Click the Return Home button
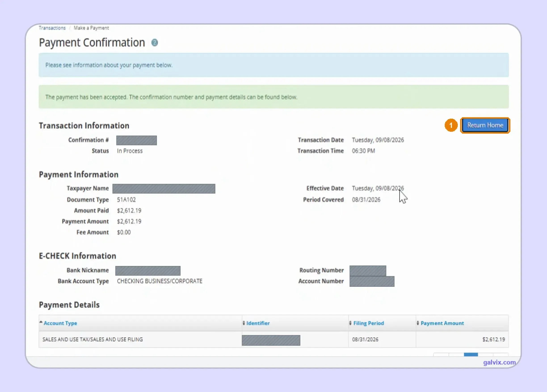This screenshot has height=392, width=547. tap(485, 125)
